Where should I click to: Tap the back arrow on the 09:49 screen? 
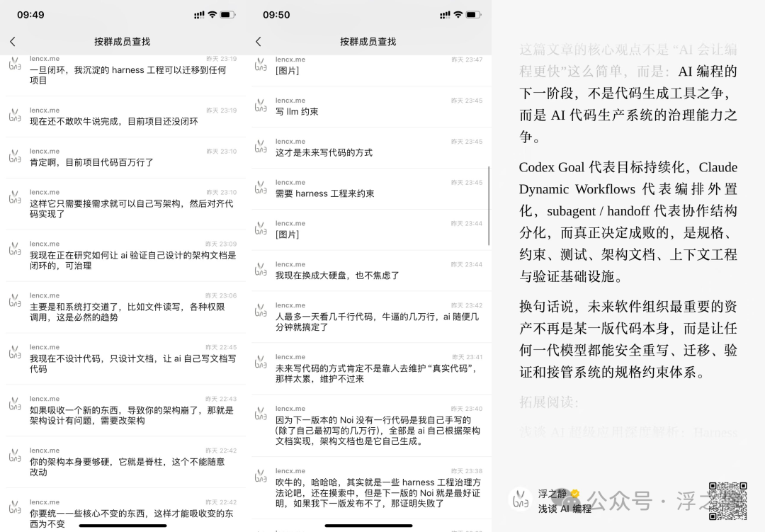click(x=13, y=42)
